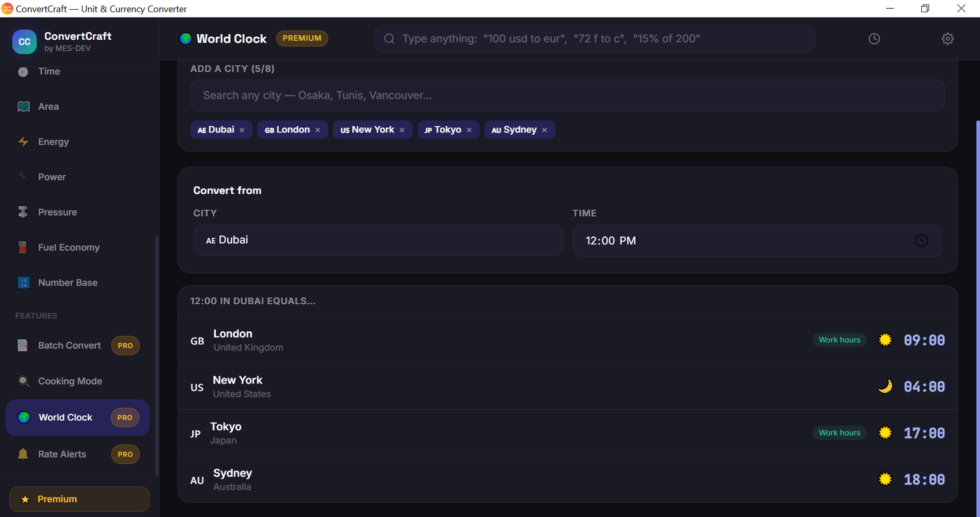Remove Tokyo city chip
This screenshot has height=517, width=980.
[469, 130]
